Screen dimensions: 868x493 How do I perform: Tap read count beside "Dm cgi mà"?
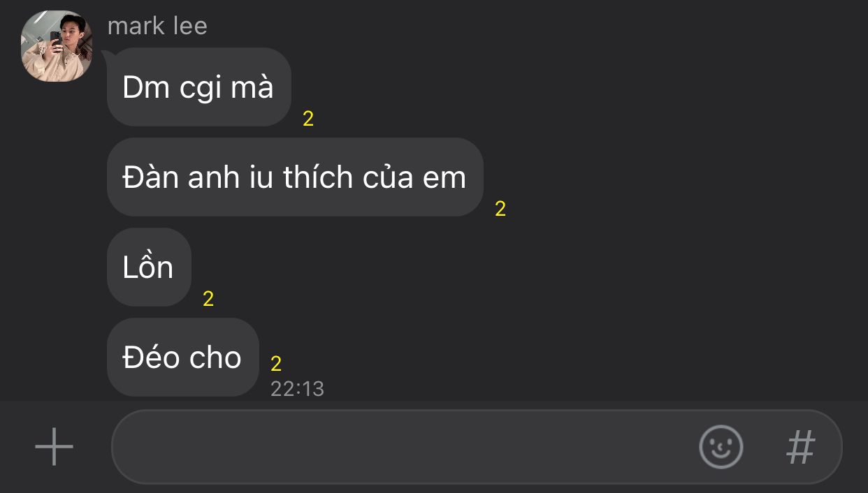pos(308,119)
